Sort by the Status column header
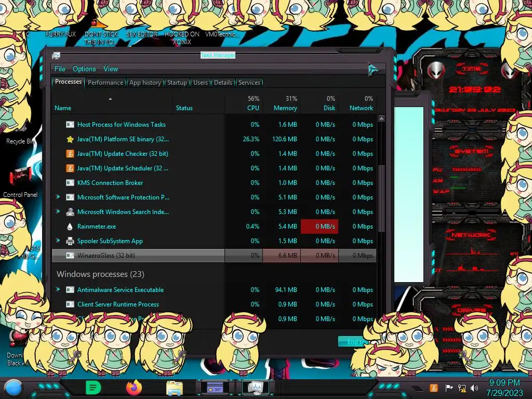 point(199,104)
